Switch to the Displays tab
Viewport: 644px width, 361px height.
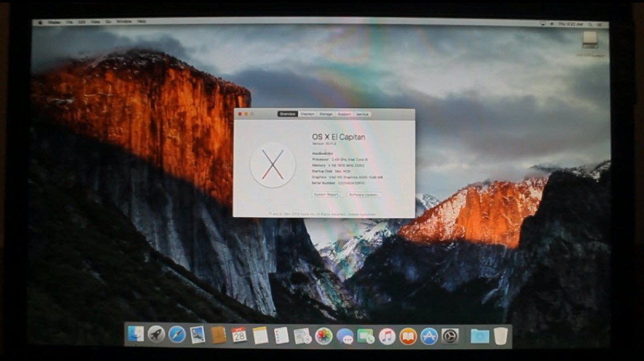(307, 114)
